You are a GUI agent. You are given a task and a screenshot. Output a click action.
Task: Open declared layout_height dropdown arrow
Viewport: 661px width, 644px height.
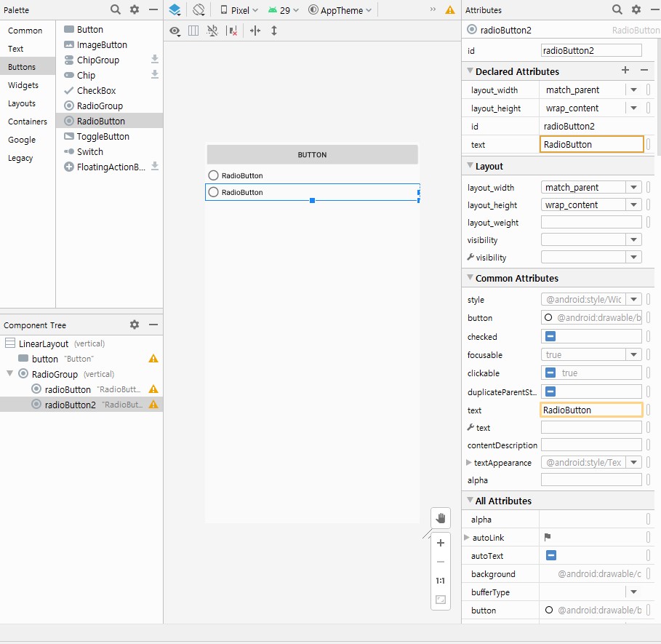click(x=633, y=108)
